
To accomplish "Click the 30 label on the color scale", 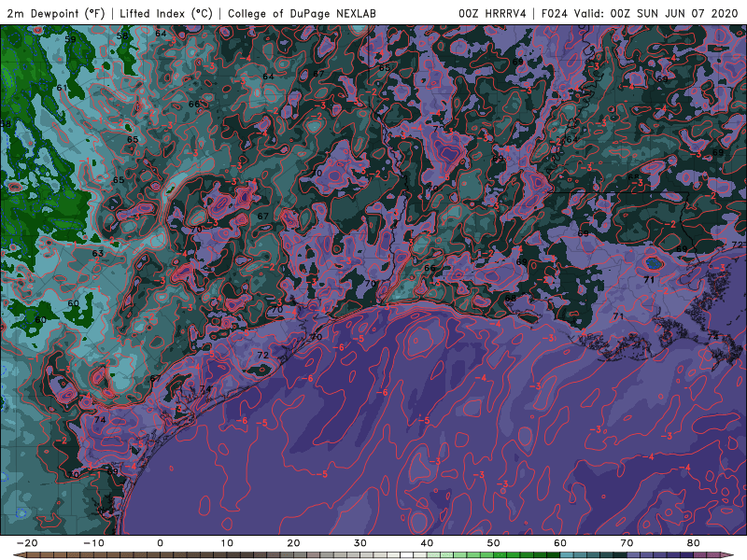I will (x=360, y=543).
